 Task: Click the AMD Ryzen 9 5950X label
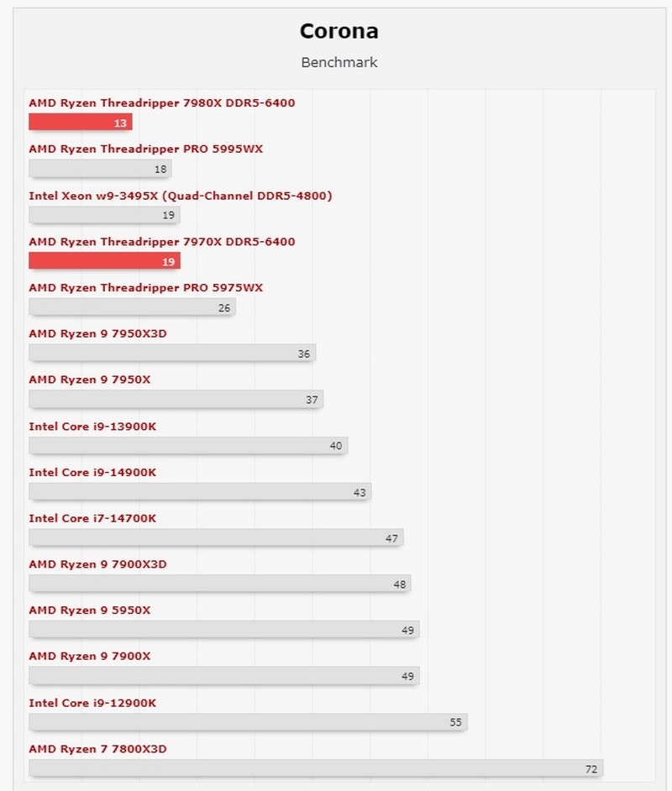click(x=90, y=610)
